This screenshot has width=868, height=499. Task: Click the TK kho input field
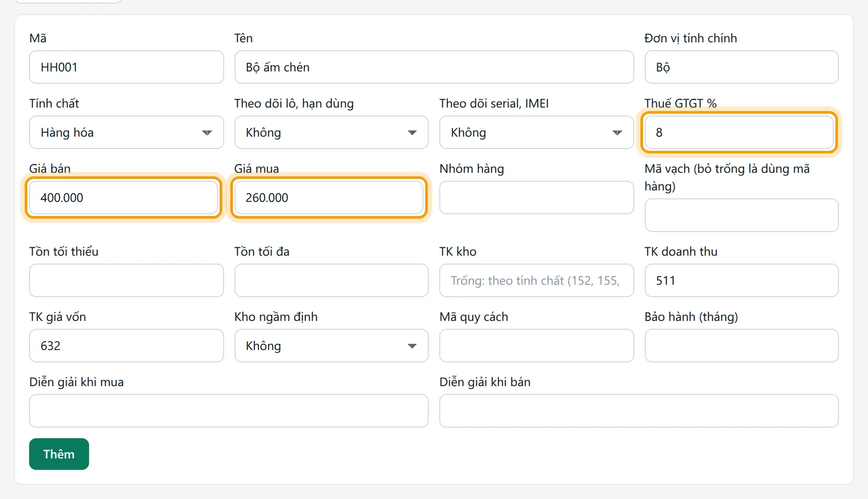537,280
